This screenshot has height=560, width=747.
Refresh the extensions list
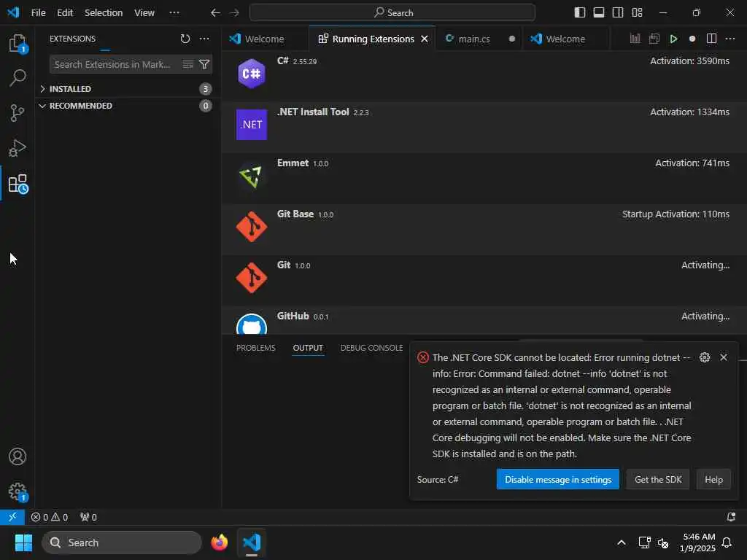click(x=185, y=39)
